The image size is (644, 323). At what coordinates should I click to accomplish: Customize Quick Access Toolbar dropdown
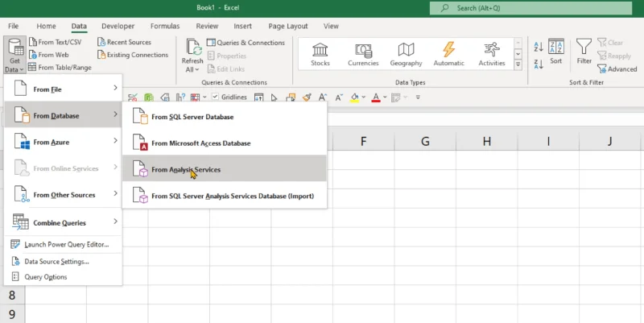[418, 97]
